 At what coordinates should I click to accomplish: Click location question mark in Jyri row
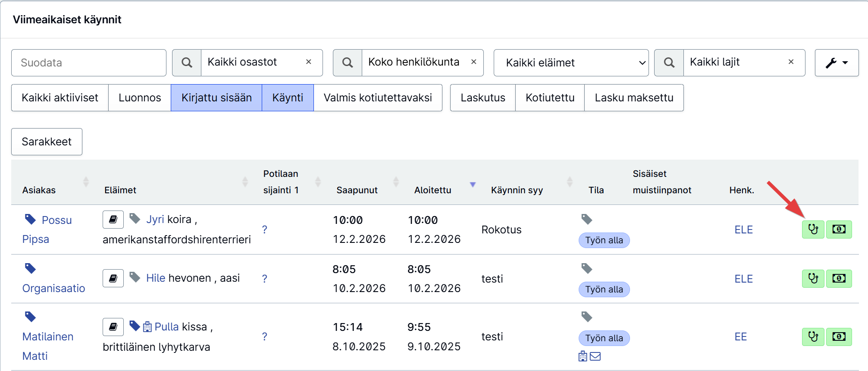pyautogui.click(x=264, y=230)
